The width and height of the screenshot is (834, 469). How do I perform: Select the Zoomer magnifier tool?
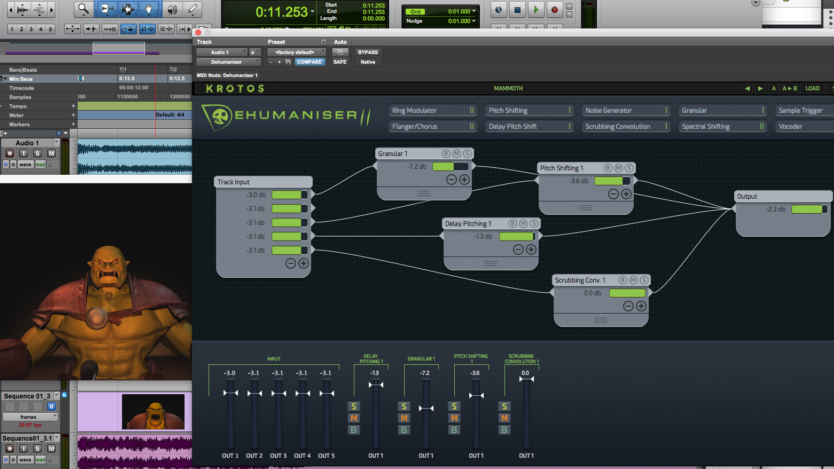tap(83, 9)
